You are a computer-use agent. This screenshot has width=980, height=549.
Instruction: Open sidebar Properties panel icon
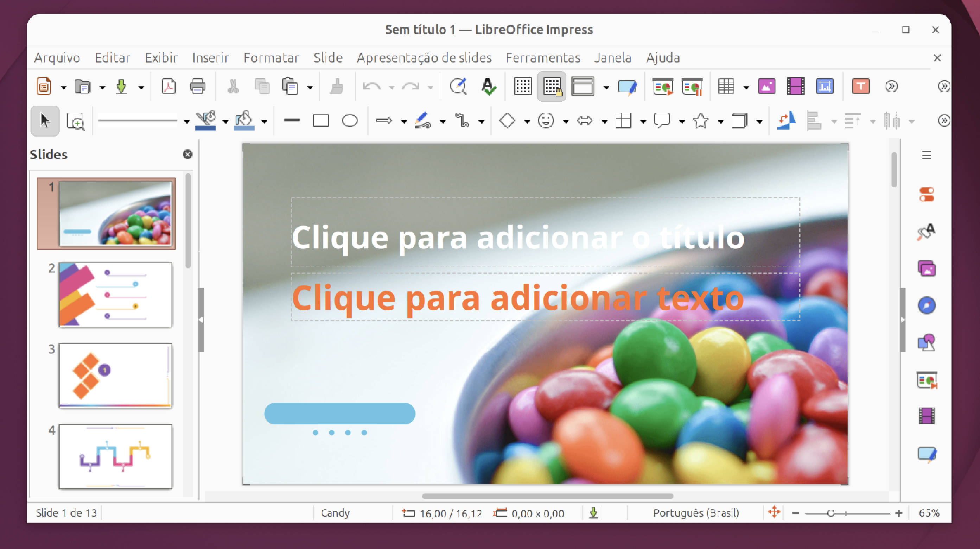pyautogui.click(x=927, y=194)
